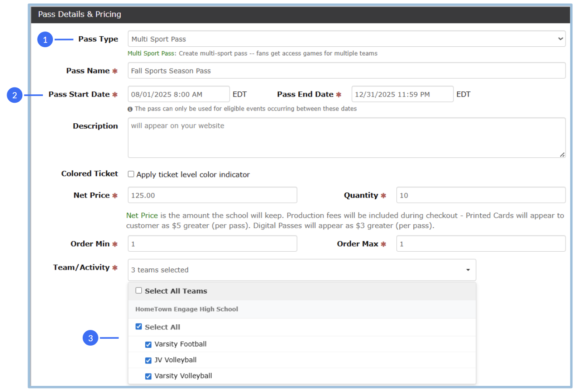Click the Order Max input field
Screen dimensions: 576x392
[480, 244]
